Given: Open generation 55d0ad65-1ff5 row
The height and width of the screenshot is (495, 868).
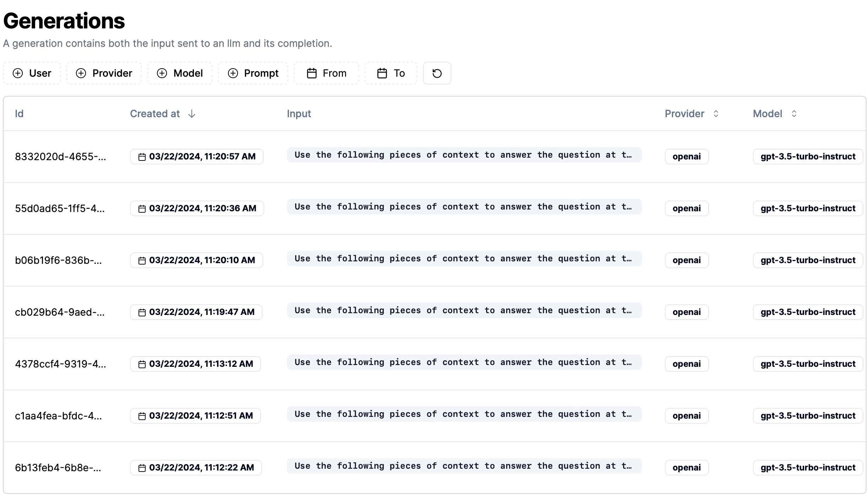Looking at the screenshot, I should 60,208.
